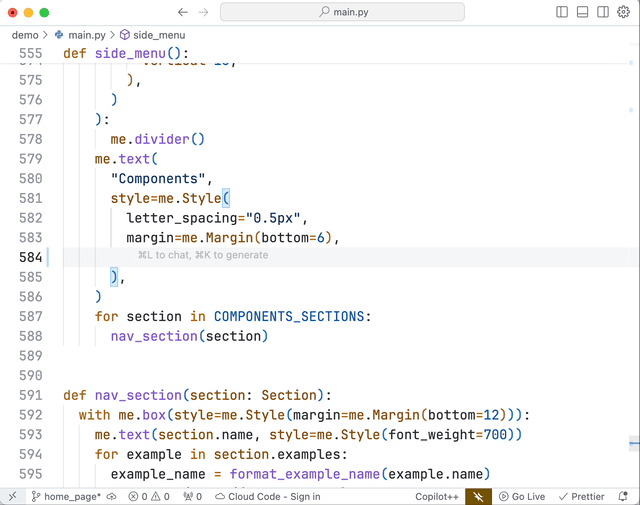Click Prettier status item
This screenshot has width=640, height=505.
tap(582, 496)
